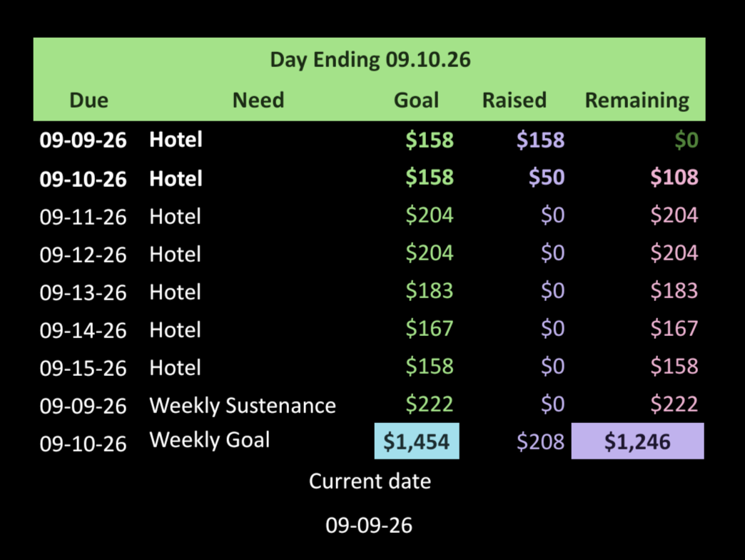Click the 09-09-26 current date value

(369, 525)
